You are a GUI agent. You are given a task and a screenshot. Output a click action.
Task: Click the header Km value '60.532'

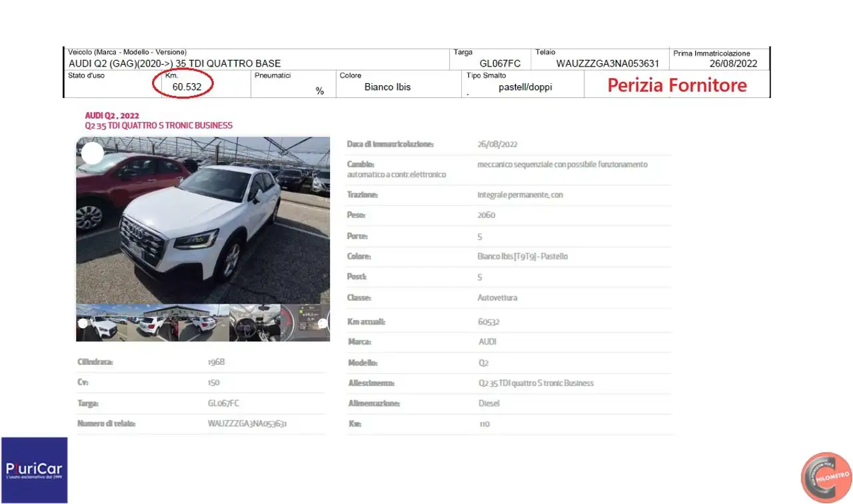tap(187, 87)
